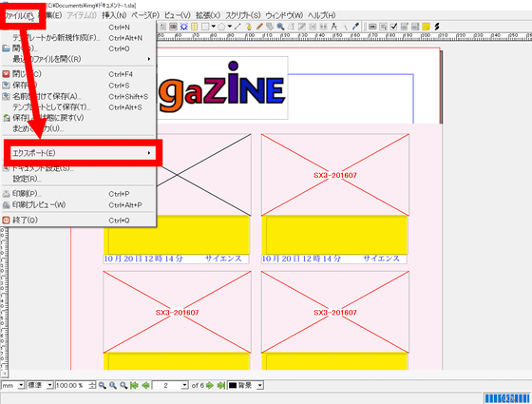Open the page number dropdown
This screenshot has width=532, height=404.
point(184,385)
